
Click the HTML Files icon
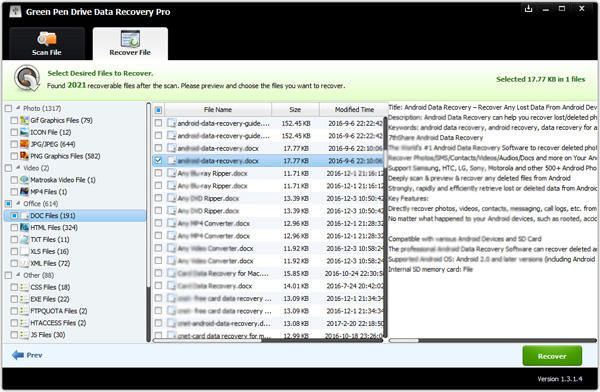[24, 227]
